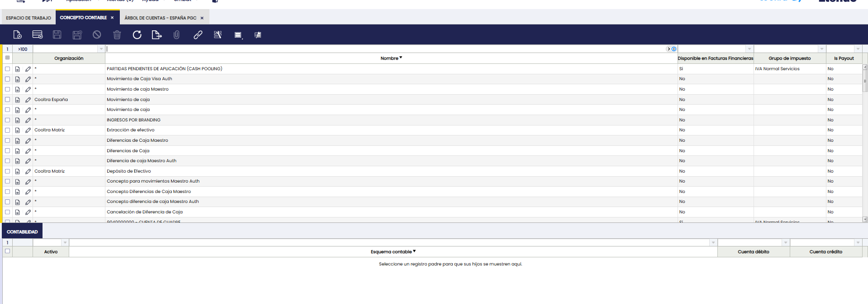Image resolution: width=868 pixels, height=304 pixels.
Task: Tick checkbox for PARTIDAS PENDIENTES DE APLICACIÓN row
Action: (x=7, y=69)
